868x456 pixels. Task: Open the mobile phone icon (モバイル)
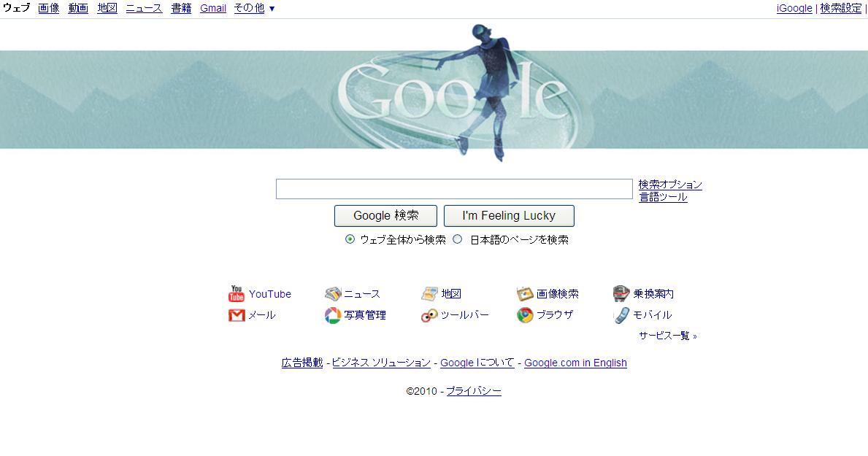tap(622, 315)
